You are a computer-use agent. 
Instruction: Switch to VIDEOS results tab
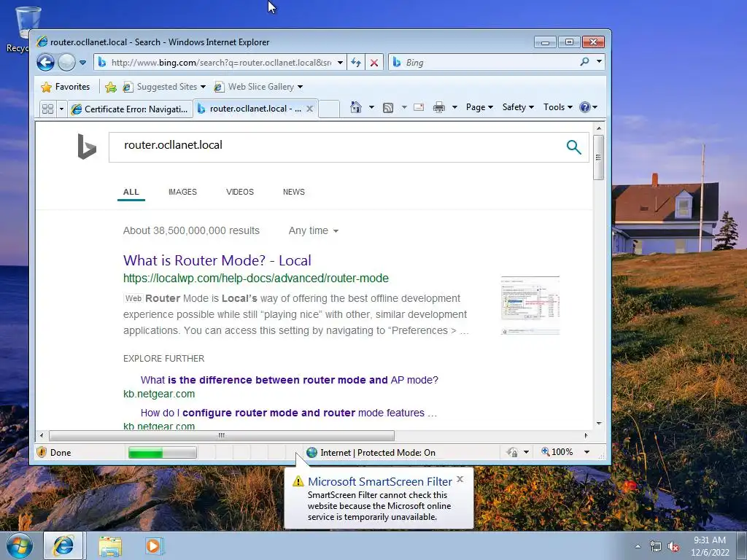point(239,192)
